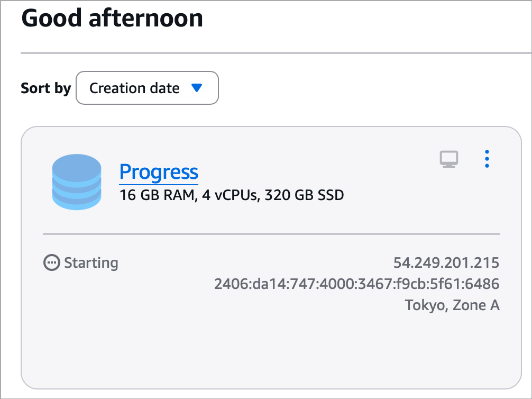The height and width of the screenshot is (399, 532).
Task: Click the horizontal rule under Good afternoon
Action: [x=275, y=53]
